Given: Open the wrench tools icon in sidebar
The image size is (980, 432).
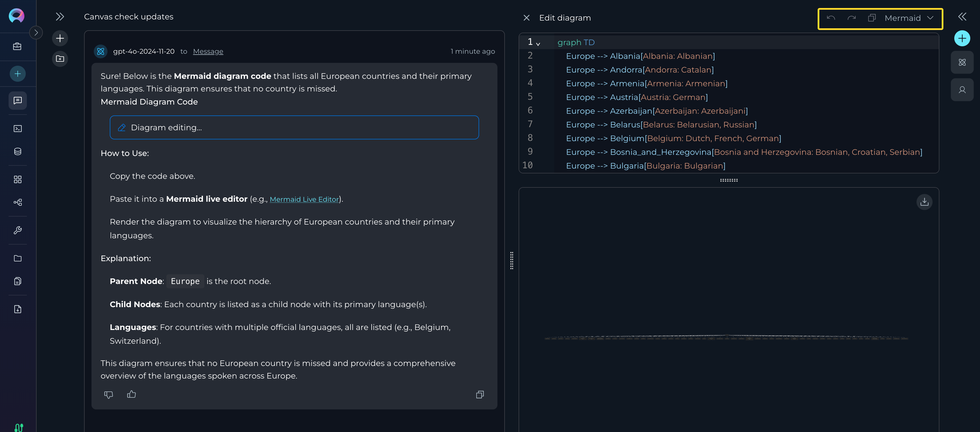Looking at the screenshot, I should click(17, 231).
